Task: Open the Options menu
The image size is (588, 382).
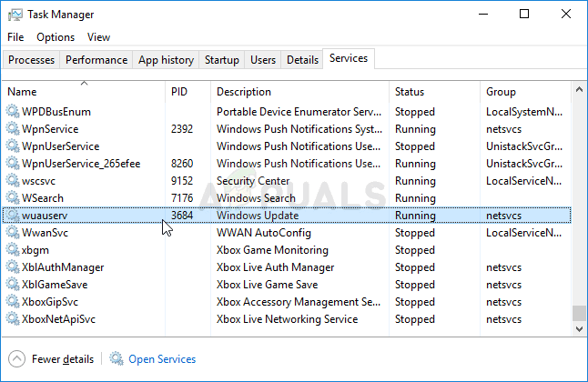Action: pyautogui.click(x=56, y=37)
